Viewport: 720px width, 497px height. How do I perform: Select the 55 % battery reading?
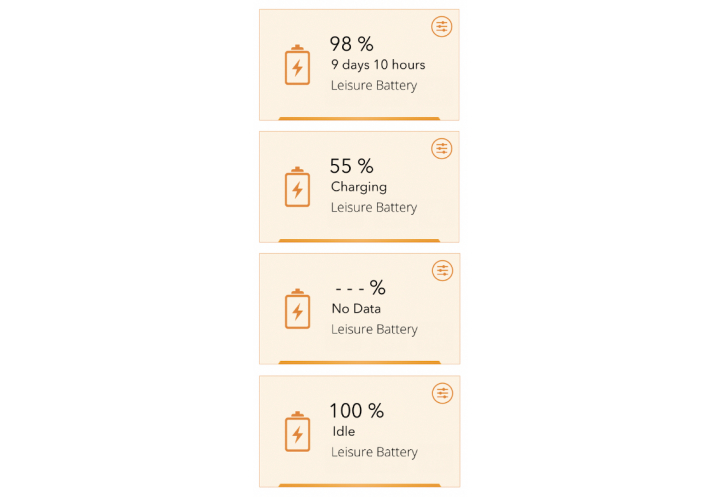coord(352,166)
